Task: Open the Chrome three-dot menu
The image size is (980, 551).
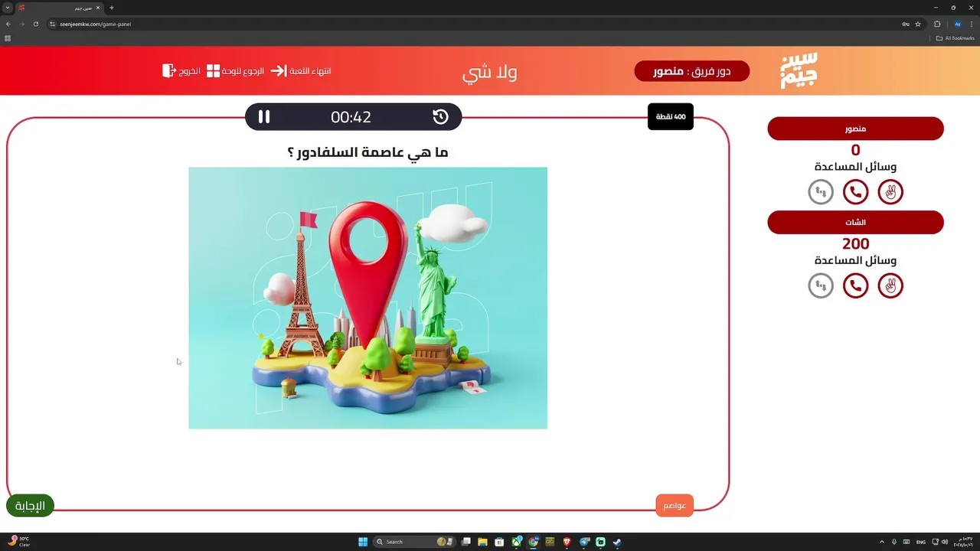Action: pyautogui.click(x=972, y=24)
